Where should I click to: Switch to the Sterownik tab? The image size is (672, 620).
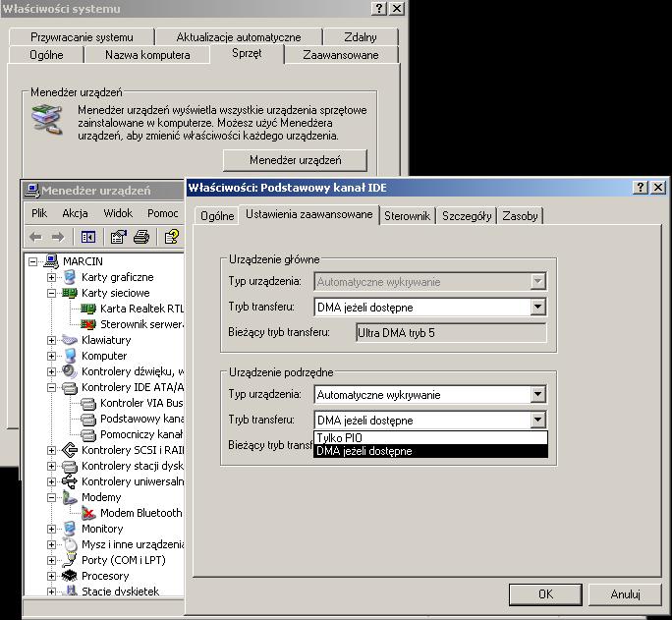click(407, 216)
